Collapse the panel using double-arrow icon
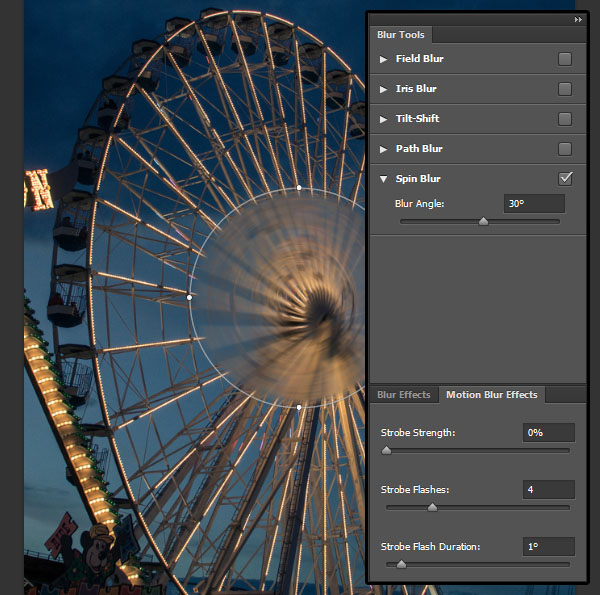Viewport: 600px width, 595px height. coord(578,20)
